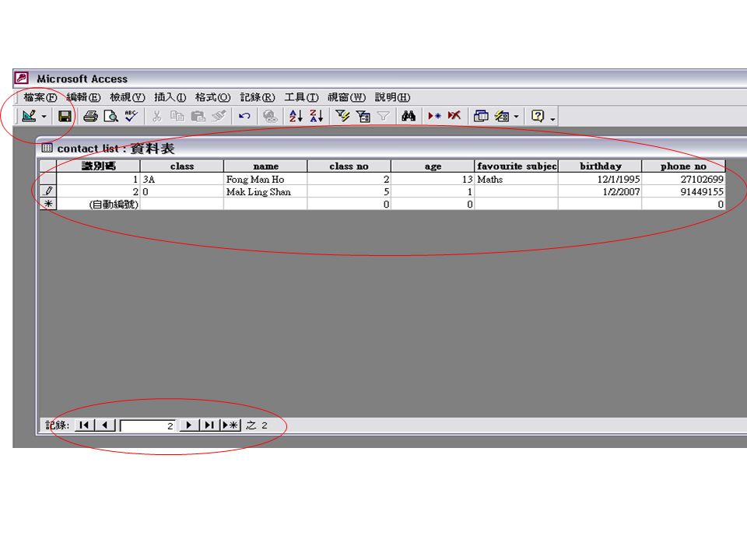Open the 檢視(V) menu

[x=127, y=97]
